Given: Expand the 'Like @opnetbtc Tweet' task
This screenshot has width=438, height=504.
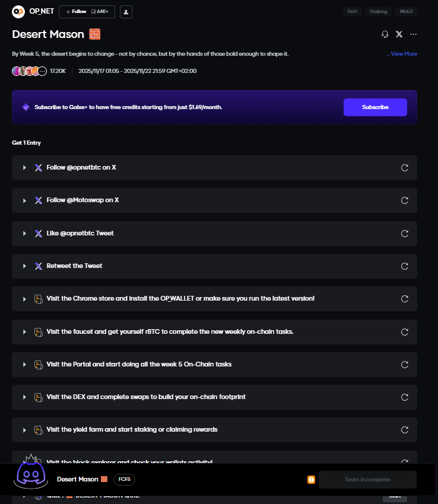Looking at the screenshot, I should tap(24, 234).
